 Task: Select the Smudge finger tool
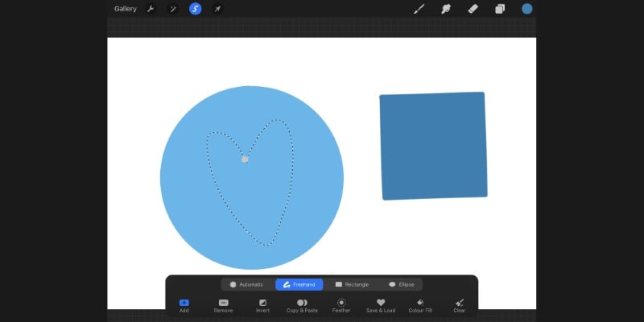[446, 9]
